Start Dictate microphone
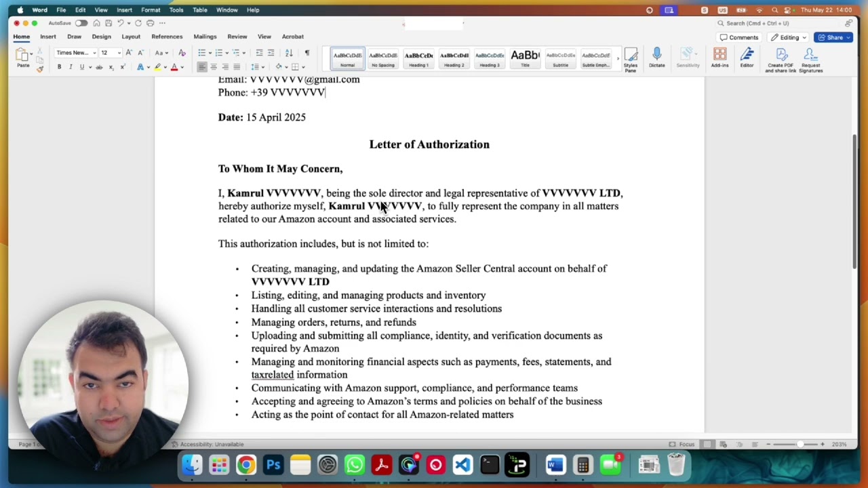This screenshot has height=488, width=868. tap(656, 58)
